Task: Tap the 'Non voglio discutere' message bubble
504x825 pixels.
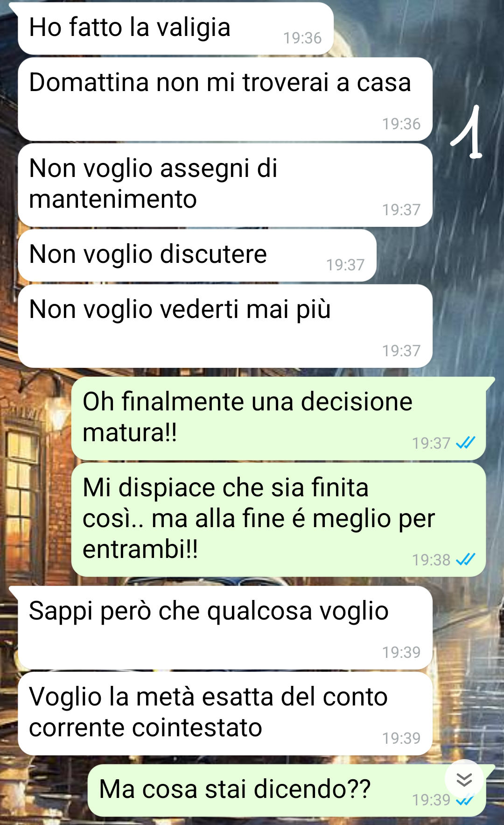Action: click(x=197, y=255)
